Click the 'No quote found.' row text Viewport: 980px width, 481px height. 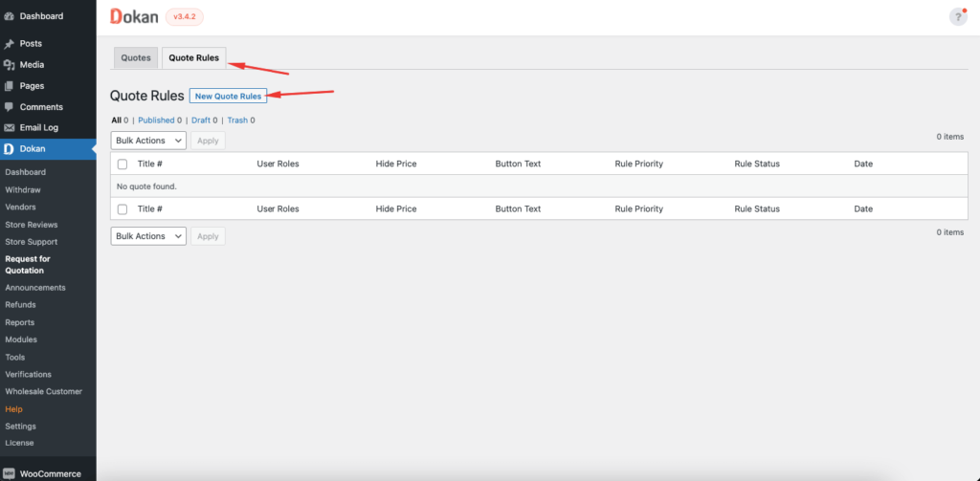point(146,186)
